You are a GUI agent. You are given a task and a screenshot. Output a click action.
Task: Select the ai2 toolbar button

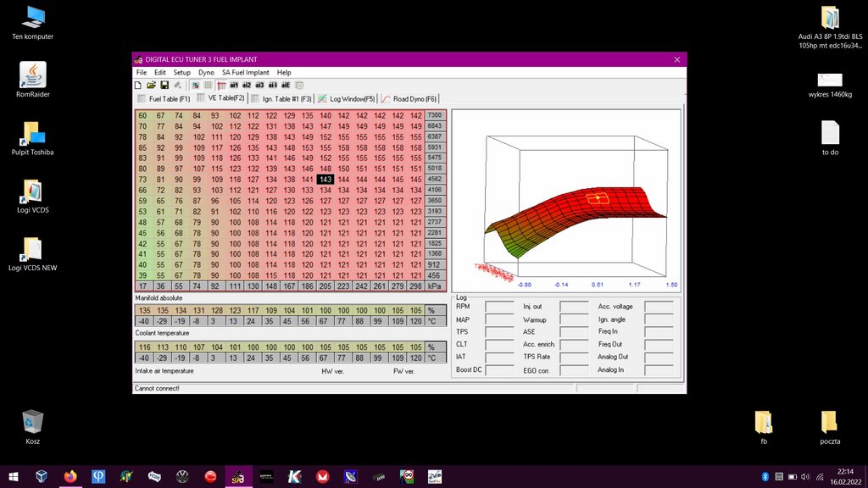click(x=247, y=86)
